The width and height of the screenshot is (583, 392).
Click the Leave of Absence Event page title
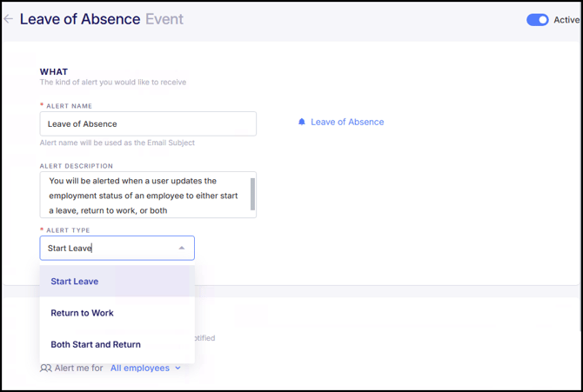102,19
